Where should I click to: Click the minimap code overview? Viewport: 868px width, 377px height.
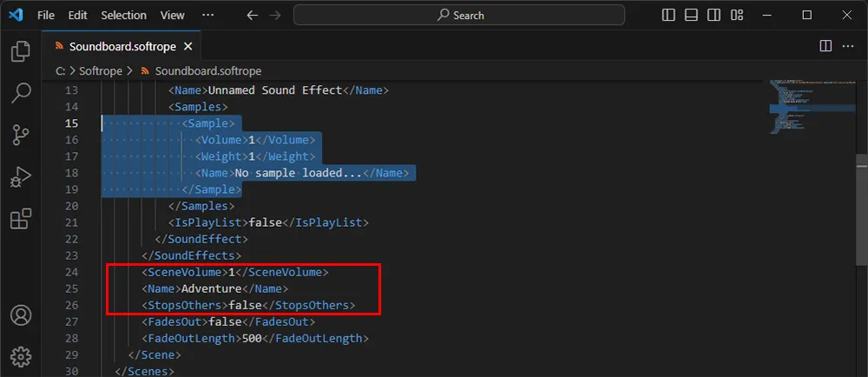pos(812,105)
